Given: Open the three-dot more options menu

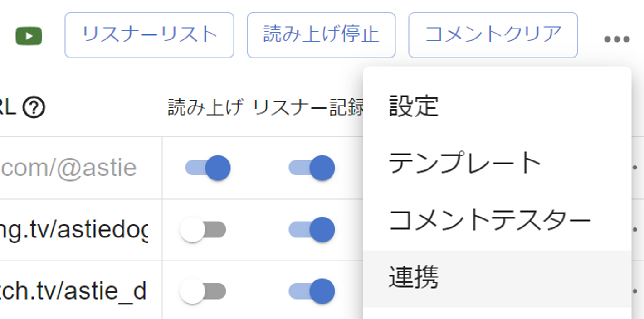Looking at the screenshot, I should pos(617,39).
